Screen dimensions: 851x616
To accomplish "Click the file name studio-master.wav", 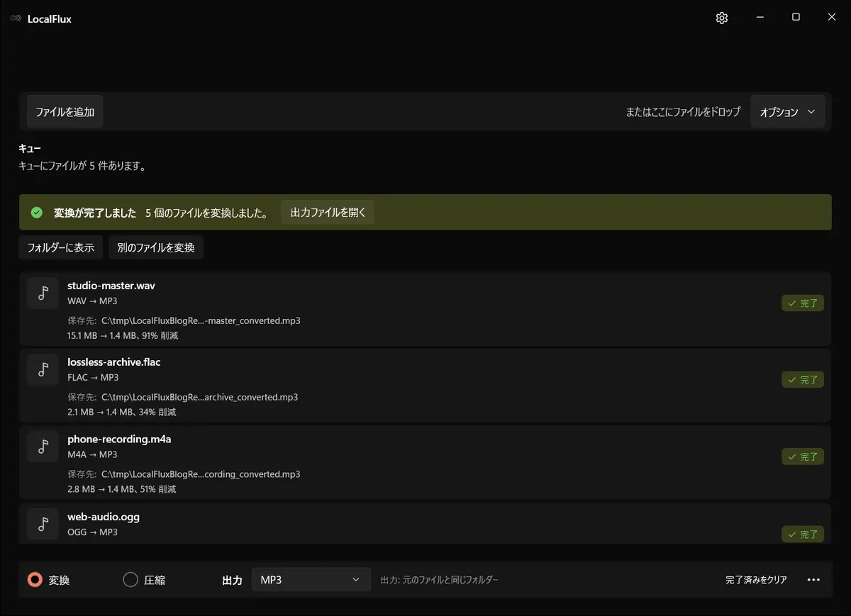I will pyautogui.click(x=111, y=286).
